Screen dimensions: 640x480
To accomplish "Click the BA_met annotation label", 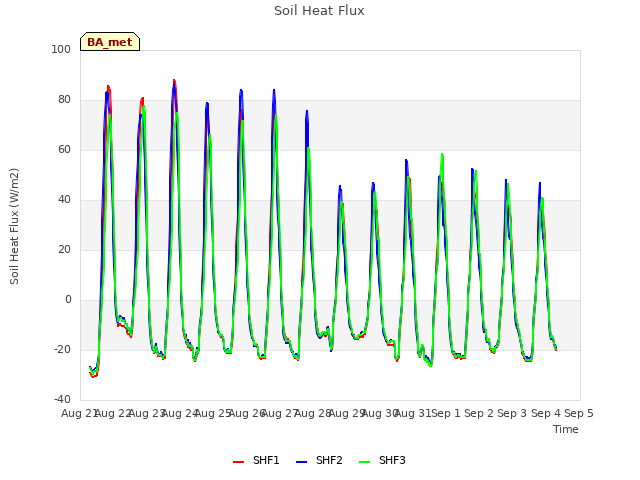I will point(110,42).
